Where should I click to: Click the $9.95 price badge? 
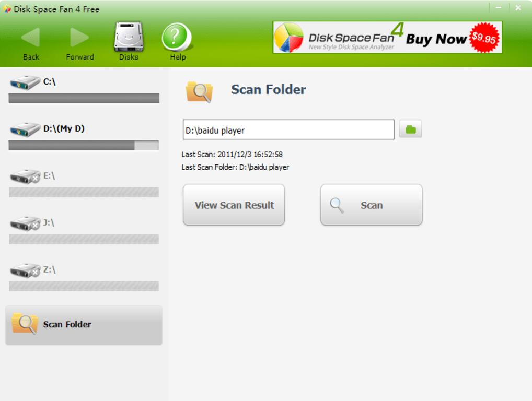pos(484,38)
